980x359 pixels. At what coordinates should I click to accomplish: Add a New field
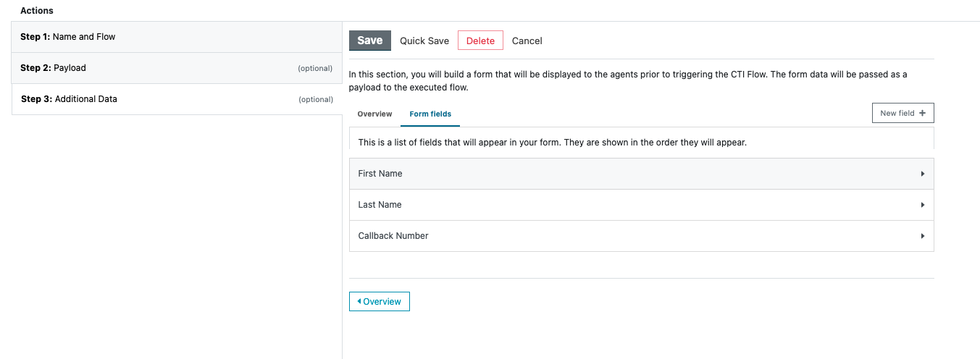pyautogui.click(x=903, y=113)
